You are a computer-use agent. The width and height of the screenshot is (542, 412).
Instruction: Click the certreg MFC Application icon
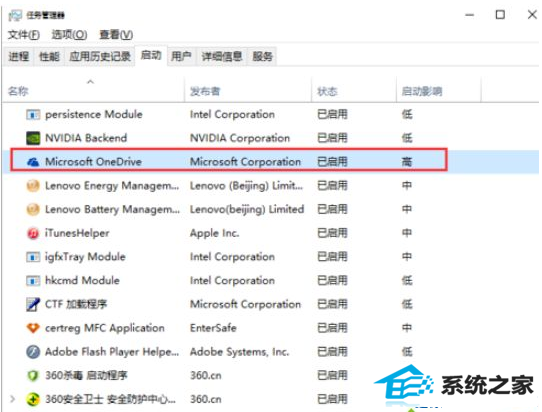(33, 328)
